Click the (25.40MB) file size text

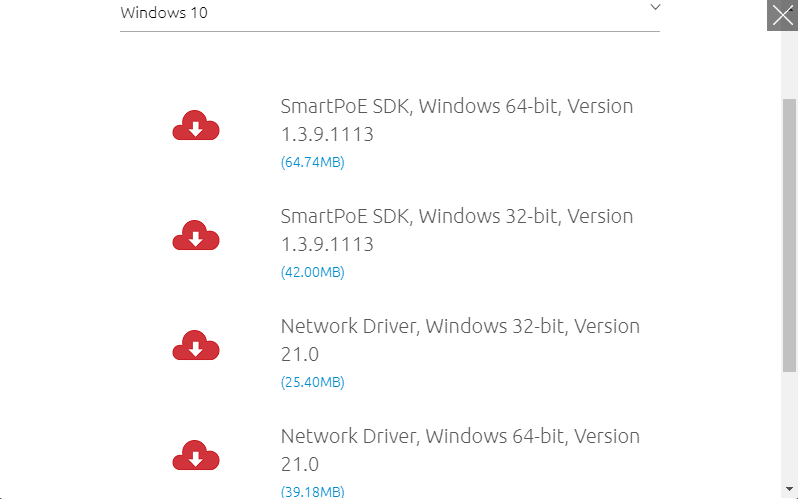[312, 382]
